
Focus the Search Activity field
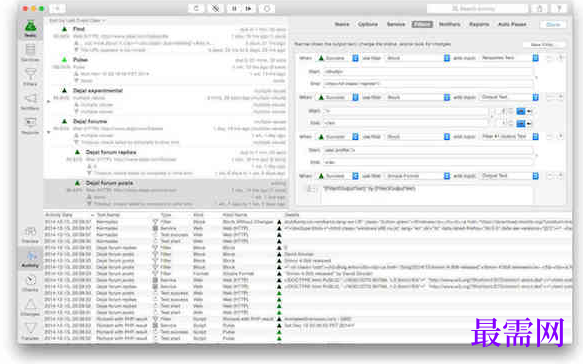pyautogui.click(x=477, y=8)
